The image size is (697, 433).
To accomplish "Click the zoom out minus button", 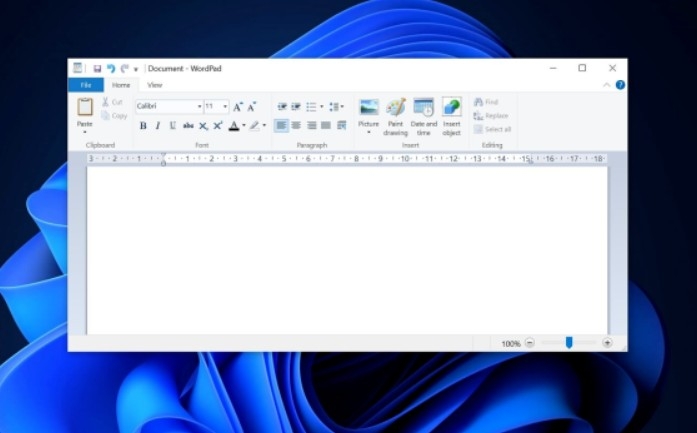I will tap(529, 343).
